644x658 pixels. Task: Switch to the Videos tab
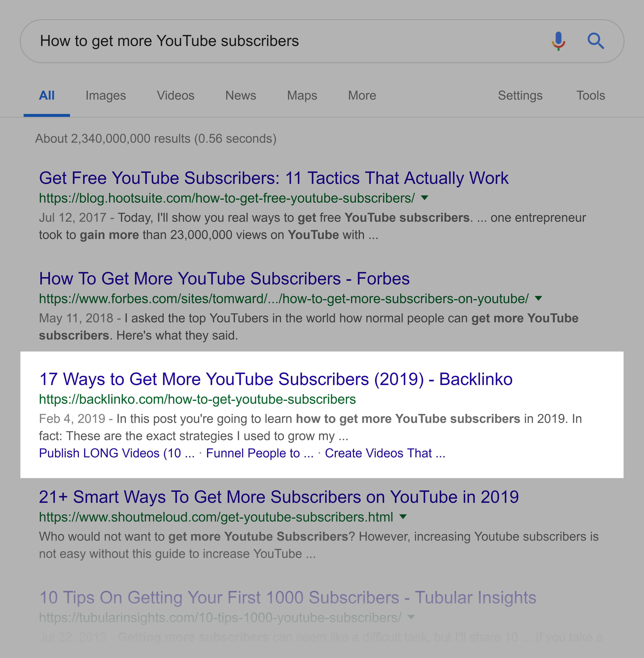coord(176,96)
